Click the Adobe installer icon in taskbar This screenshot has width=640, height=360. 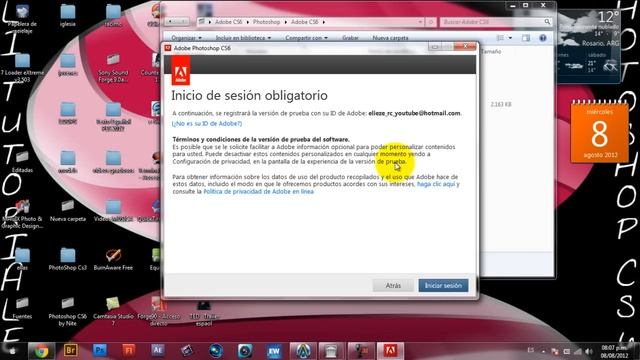pyautogui.click(x=390, y=351)
